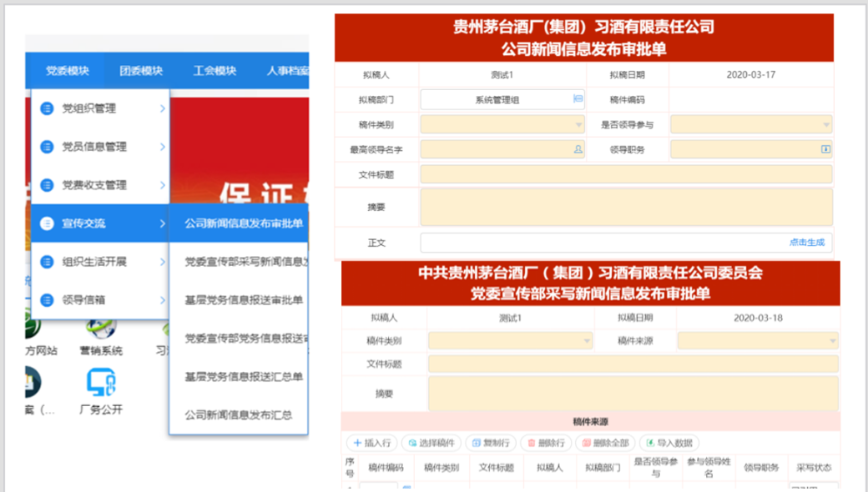868x492 pixels.
Task: Click the 复制行 button
Action: (x=491, y=443)
